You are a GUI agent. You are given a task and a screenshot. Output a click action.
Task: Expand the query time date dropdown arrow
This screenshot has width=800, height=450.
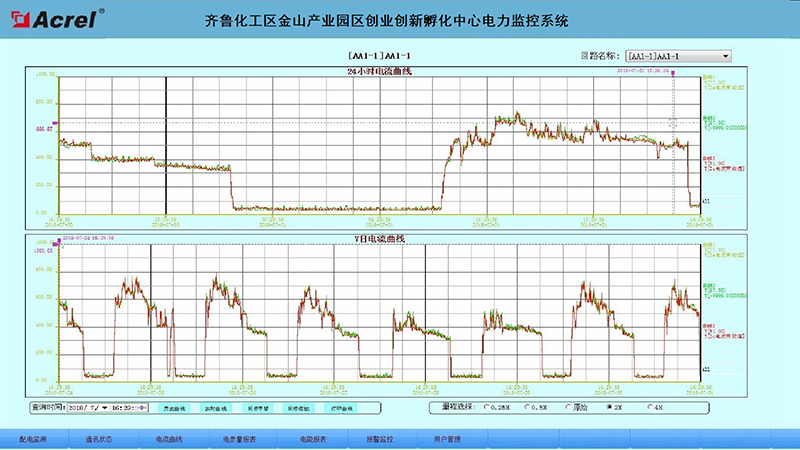(x=104, y=408)
